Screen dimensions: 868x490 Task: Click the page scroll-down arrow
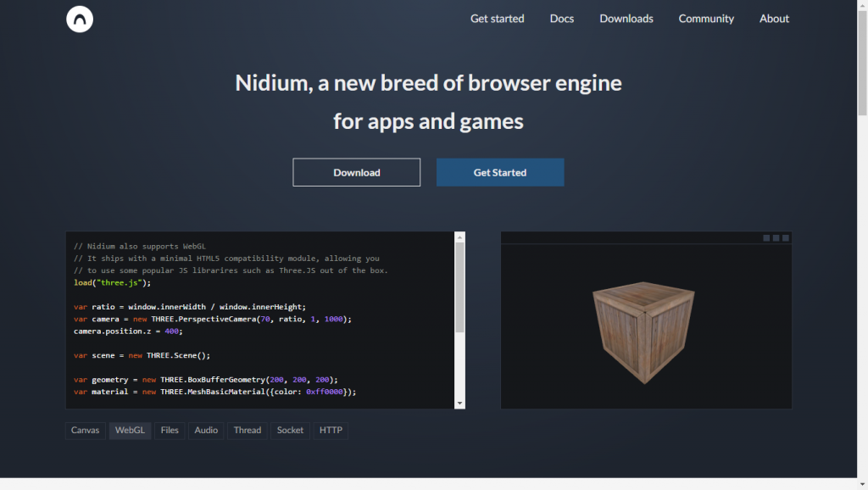[862, 484]
